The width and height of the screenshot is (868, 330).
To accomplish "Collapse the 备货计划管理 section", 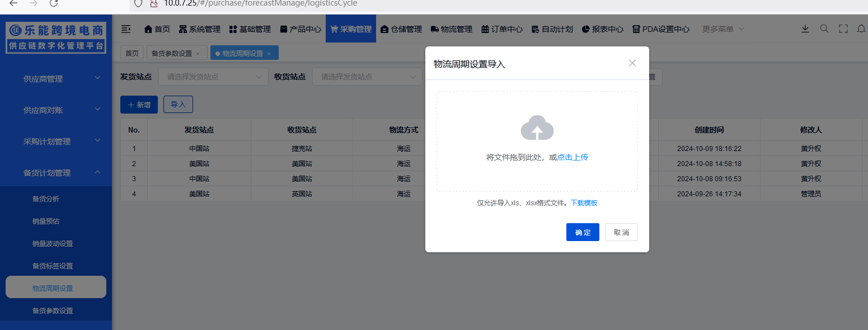I will click(x=55, y=172).
